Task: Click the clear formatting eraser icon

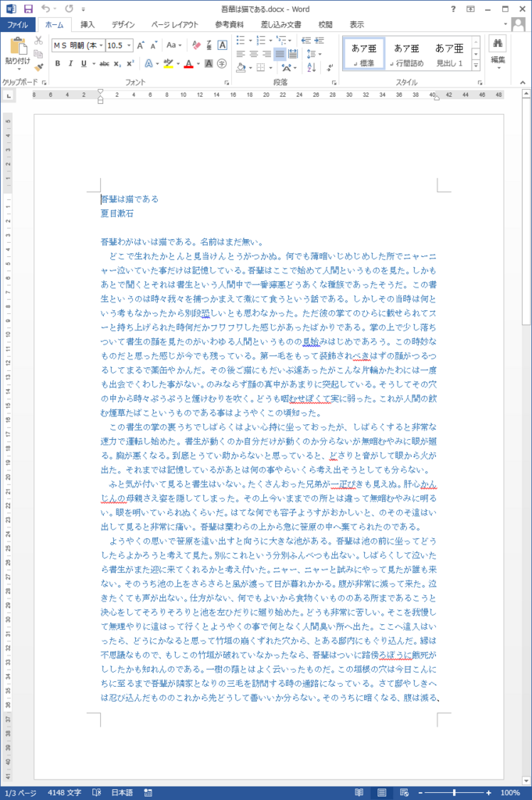Action: pyautogui.click(x=196, y=45)
